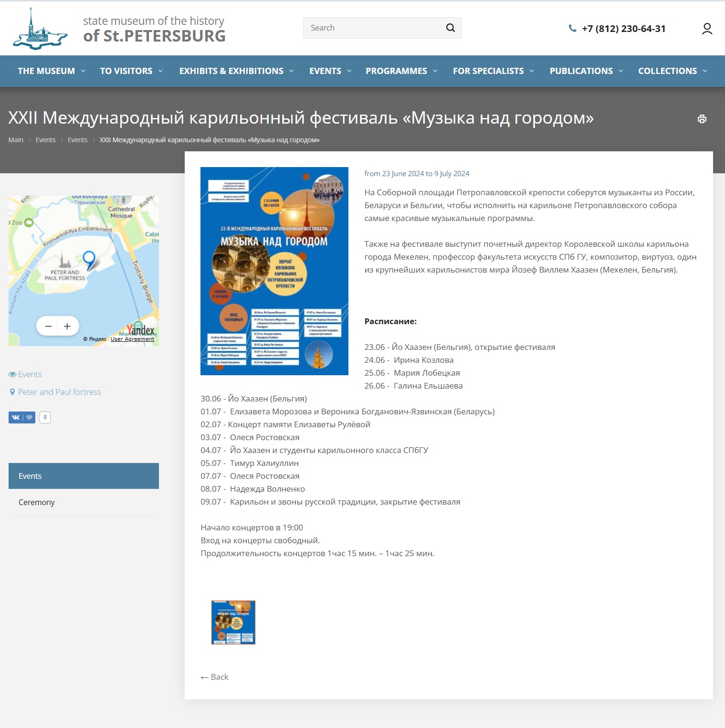Screen dimensions: 725x728
Task: Click the phone icon near number
Action: pos(572,29)
